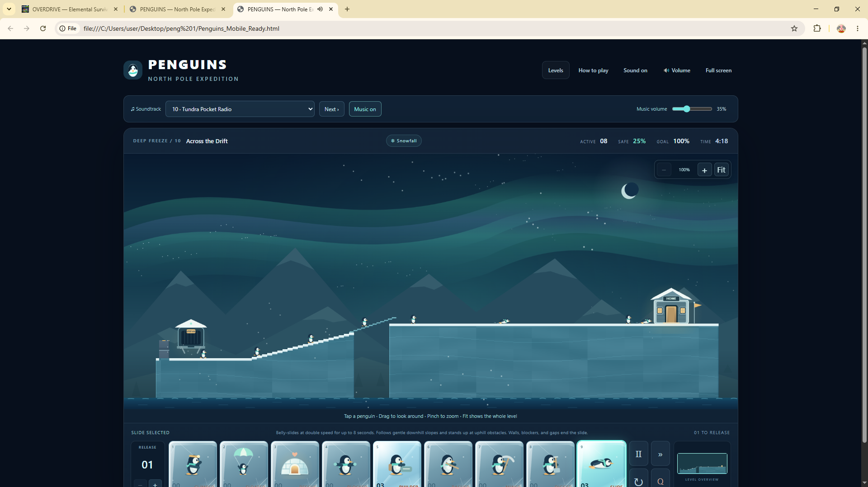
Task: Open the Levels menu
Action: (x=556, y=70)
